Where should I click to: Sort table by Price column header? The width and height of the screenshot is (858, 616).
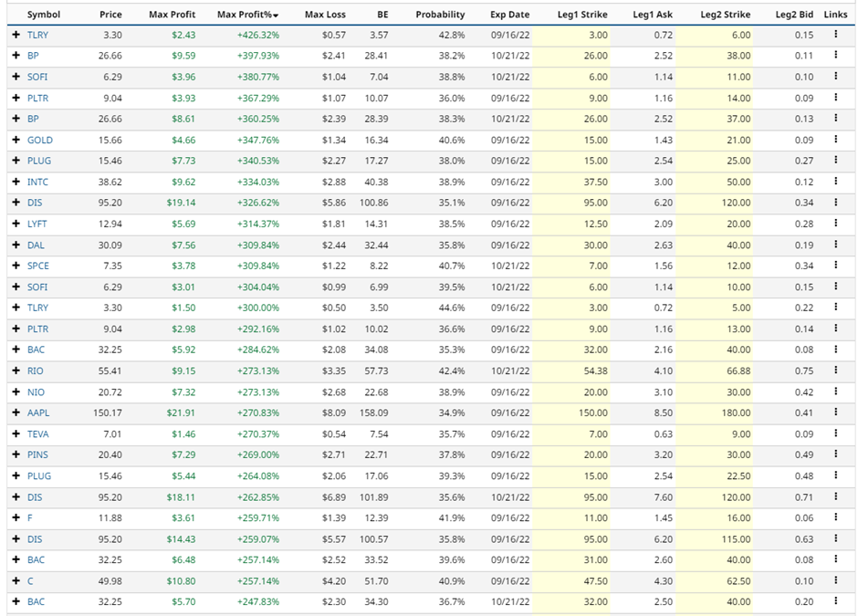(110, 15)
